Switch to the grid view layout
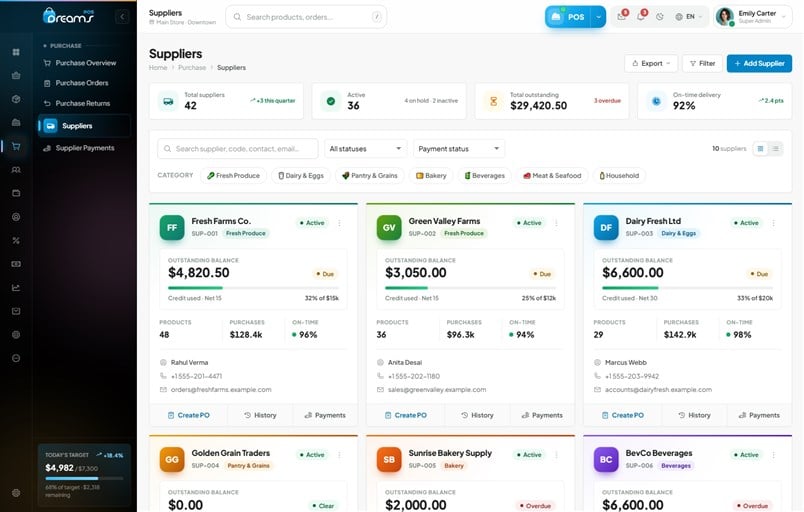 [760, 149]
